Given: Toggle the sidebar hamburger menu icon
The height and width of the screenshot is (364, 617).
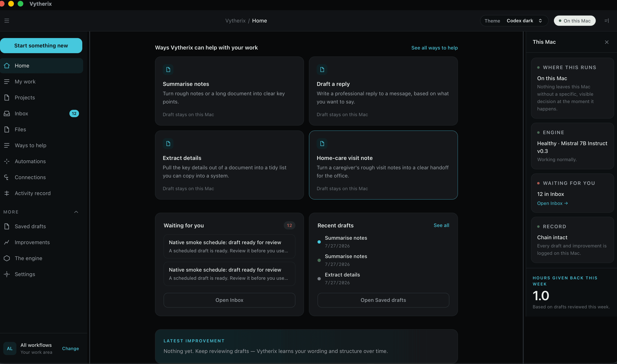Looking at the screenshot, I should [x=7, y=21].
